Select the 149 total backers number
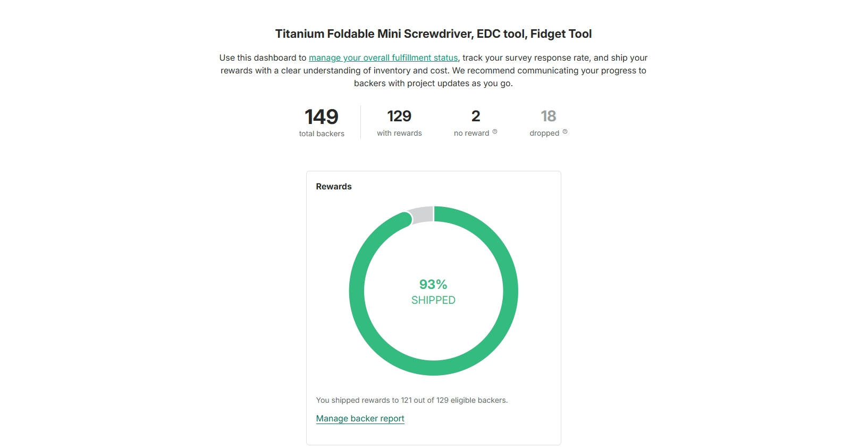 tap(322, 117)
